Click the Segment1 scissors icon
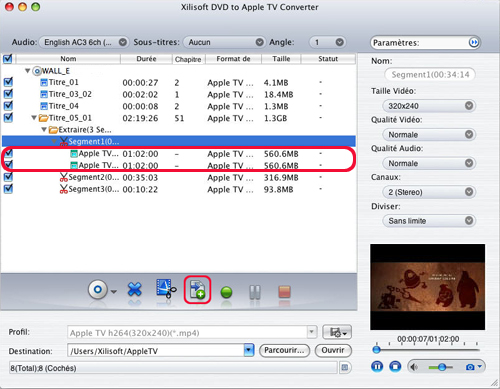 tap(64, 142)
